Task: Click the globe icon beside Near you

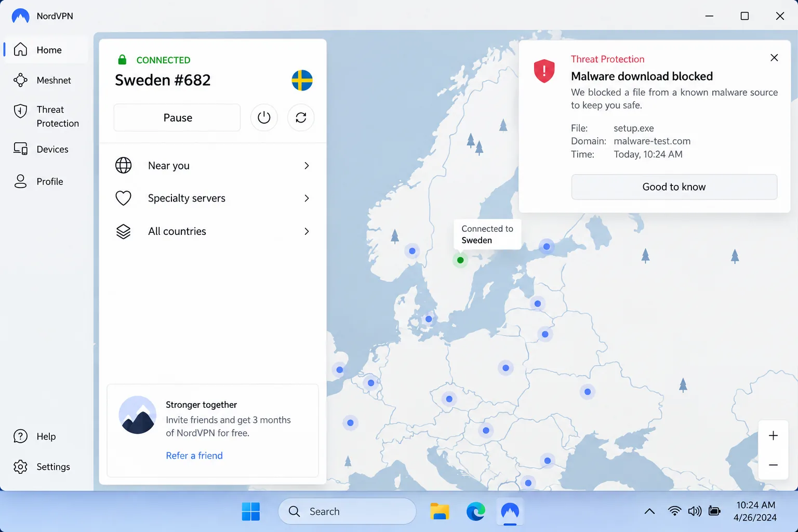Action: (123, 165)
